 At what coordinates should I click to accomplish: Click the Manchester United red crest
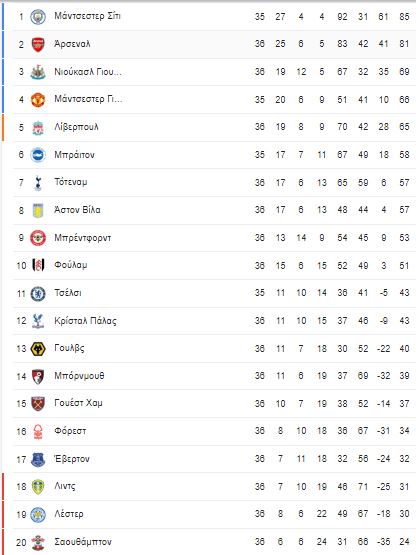pos(38,100)
